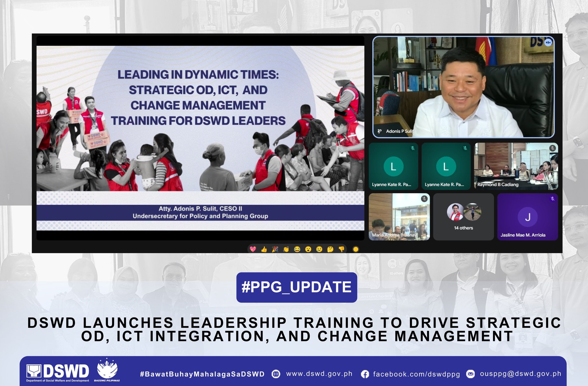Image resolution: width=588 pixels, height=386 pixels.
Task: Email ousppg@dswd.gov.ph address link
Action: [521, 374]
